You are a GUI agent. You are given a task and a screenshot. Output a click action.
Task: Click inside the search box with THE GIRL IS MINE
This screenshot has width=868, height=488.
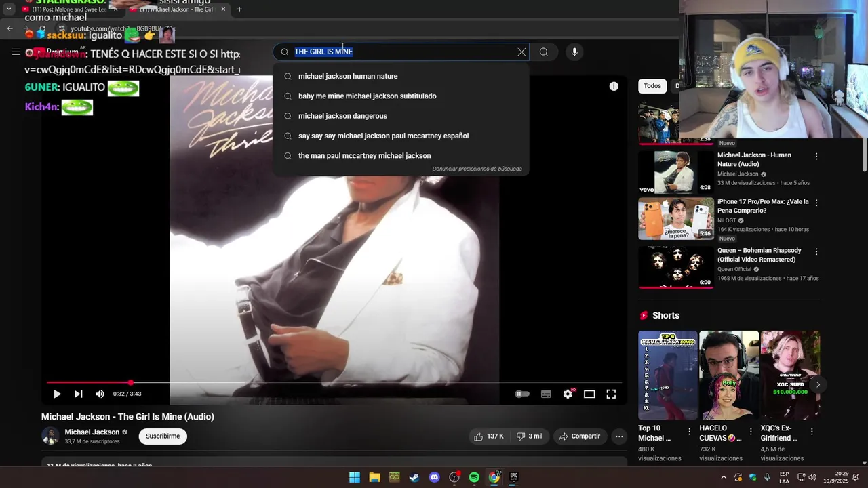(400, 52)
